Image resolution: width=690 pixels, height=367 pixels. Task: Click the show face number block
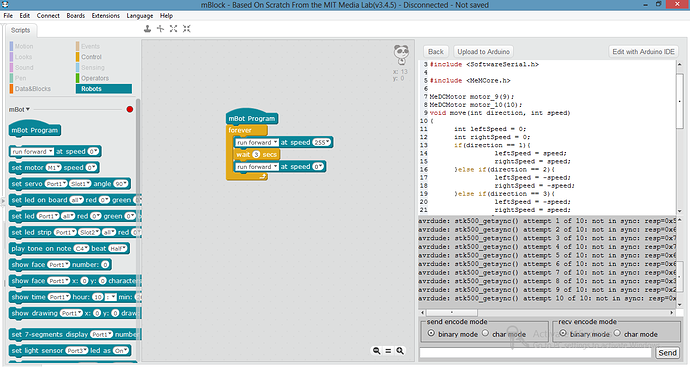(60, 264)
